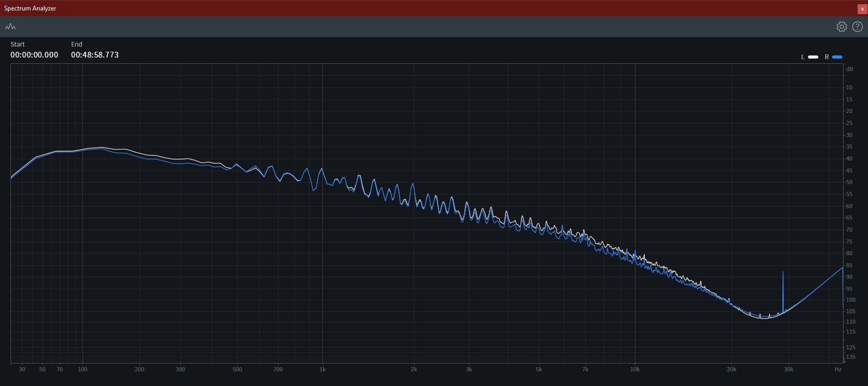Select the End time value 00:48:58.773
Image resolution: width=868 pixels, height=386 pixels.
pos(95,55)
